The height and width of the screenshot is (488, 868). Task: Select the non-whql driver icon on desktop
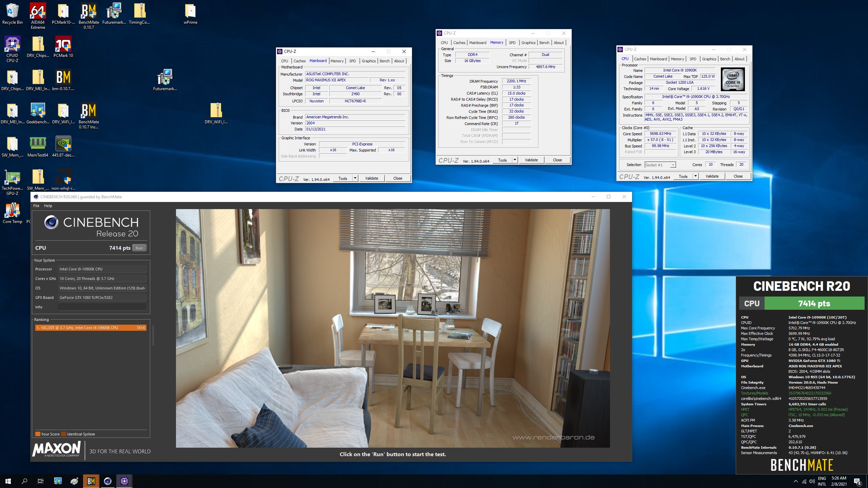coord(63,180)
